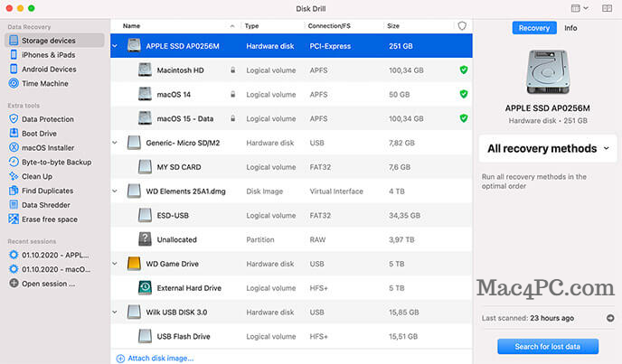The image size is (622, 364).
Task: Click the Generic- Micro SD/M2 disk icon
Action: pyautogui.click(x=134, y=143)
